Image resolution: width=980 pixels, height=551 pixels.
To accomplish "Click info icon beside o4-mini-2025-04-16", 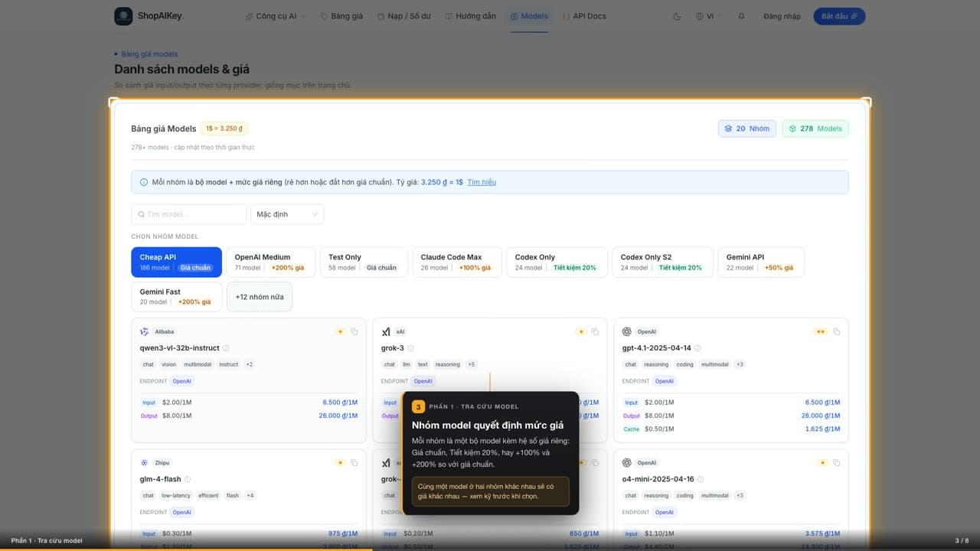I will point(701,479).
